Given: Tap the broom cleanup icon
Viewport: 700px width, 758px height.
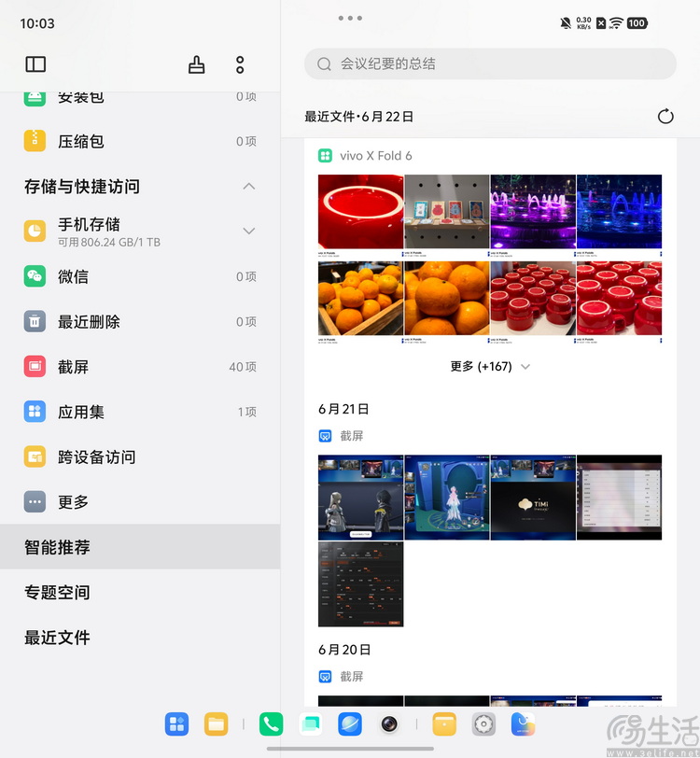Looking at the screenshot, I should pos(196,64).
